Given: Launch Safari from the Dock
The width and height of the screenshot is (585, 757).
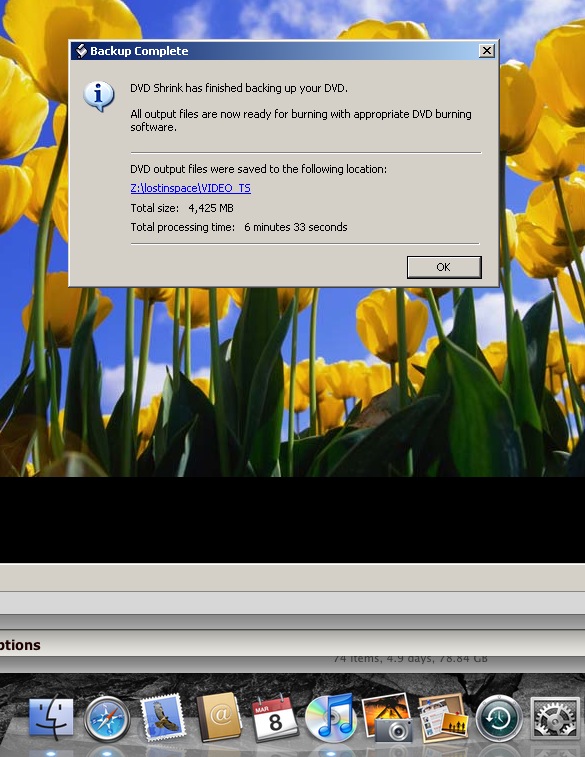Looking at the screenshot, I should click(x=107, y=719).
